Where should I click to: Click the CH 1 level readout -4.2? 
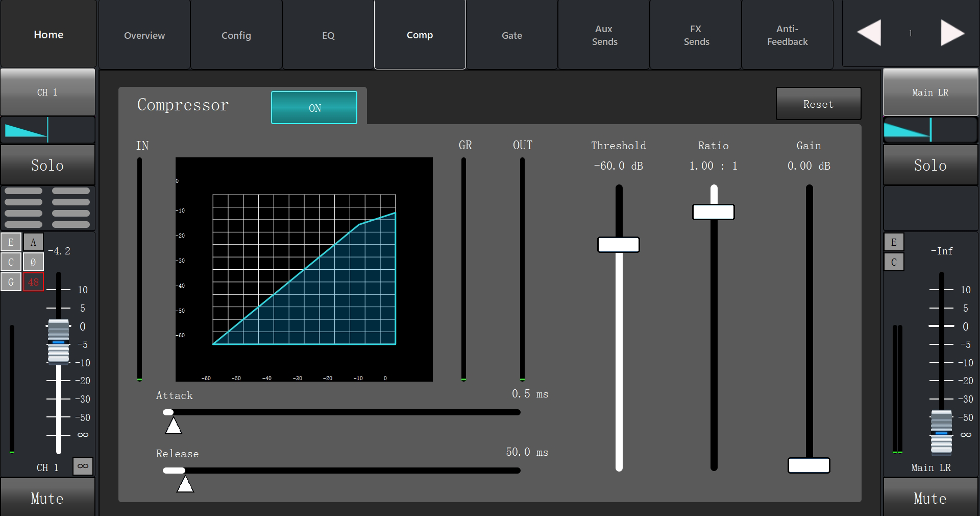pos(59,251)
